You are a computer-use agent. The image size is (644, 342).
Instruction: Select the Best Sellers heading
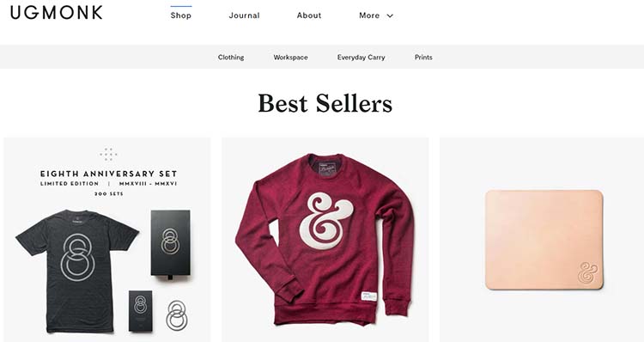[325, 103]
